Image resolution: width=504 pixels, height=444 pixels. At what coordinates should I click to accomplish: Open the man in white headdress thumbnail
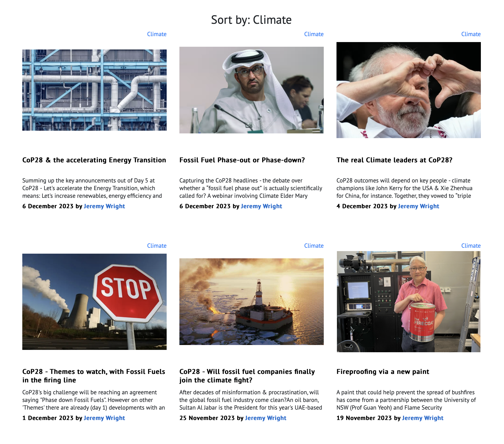(x=252, y=90)
